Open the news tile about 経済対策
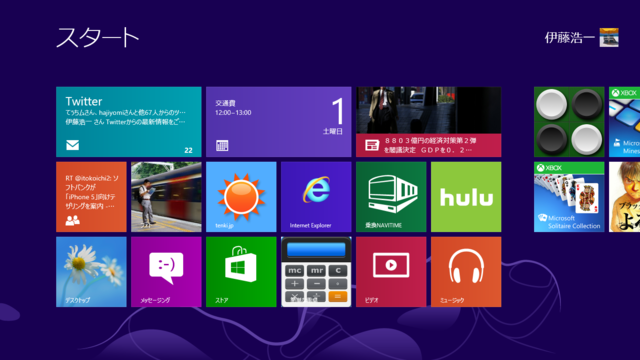 pyautogui.click(x=429, y=122)
